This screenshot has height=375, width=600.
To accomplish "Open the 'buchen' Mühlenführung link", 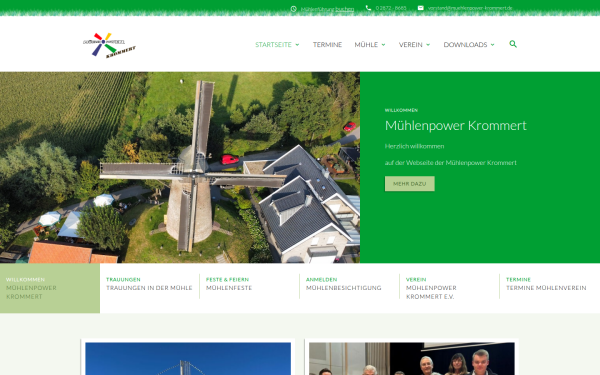I will click(x=344, y=9).
